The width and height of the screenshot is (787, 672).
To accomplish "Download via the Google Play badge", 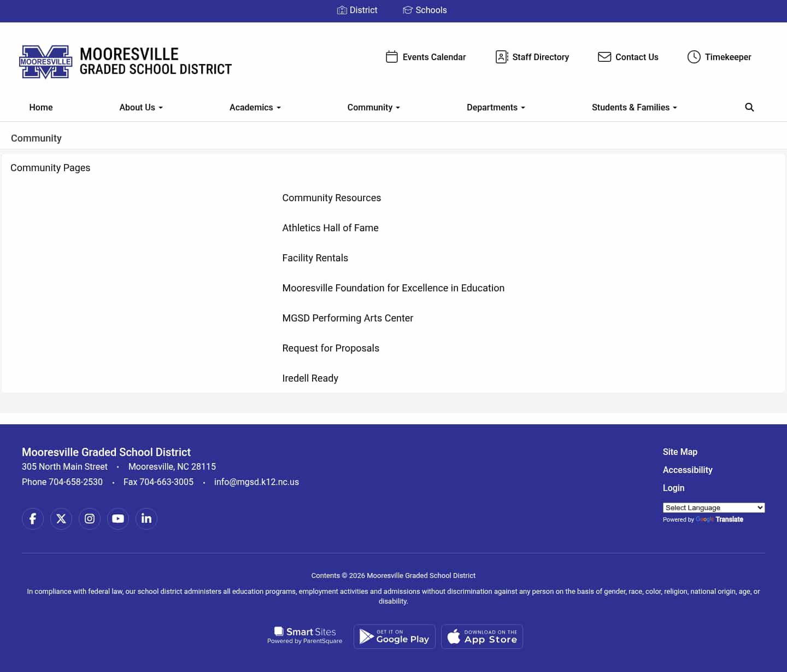I will coord(394,636).
